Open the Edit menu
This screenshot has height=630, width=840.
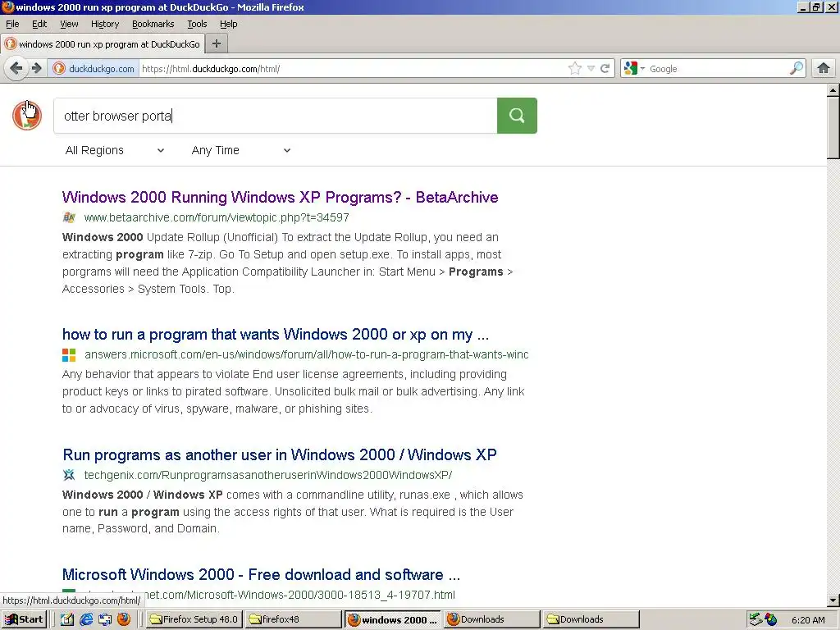(x=39, y=24)
